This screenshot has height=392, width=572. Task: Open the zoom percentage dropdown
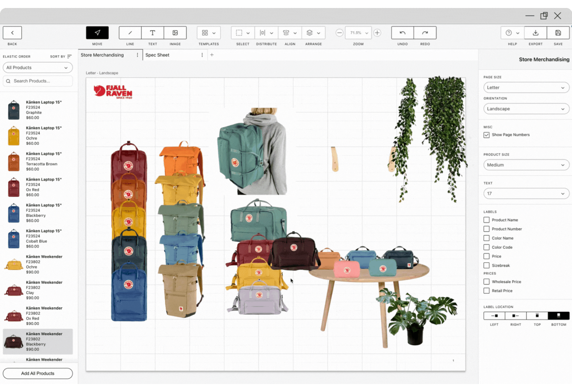pyautogui.click(x=359, y=33)
